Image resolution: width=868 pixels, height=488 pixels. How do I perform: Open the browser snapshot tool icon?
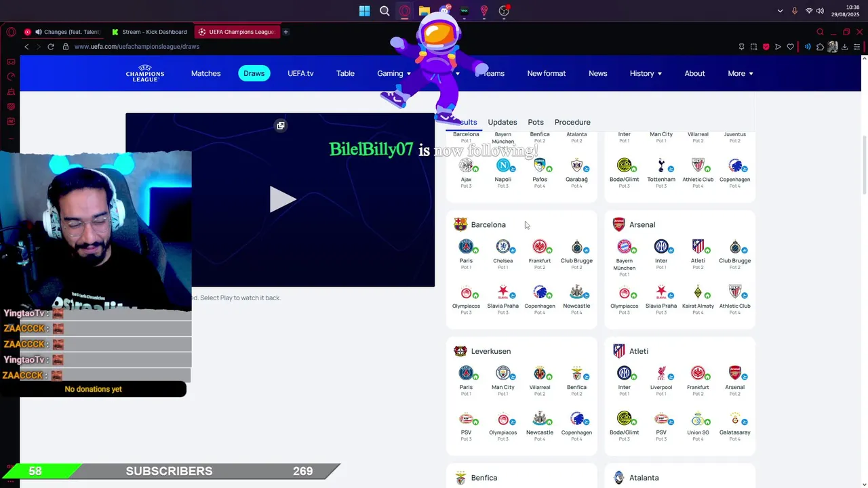point(753,47)
